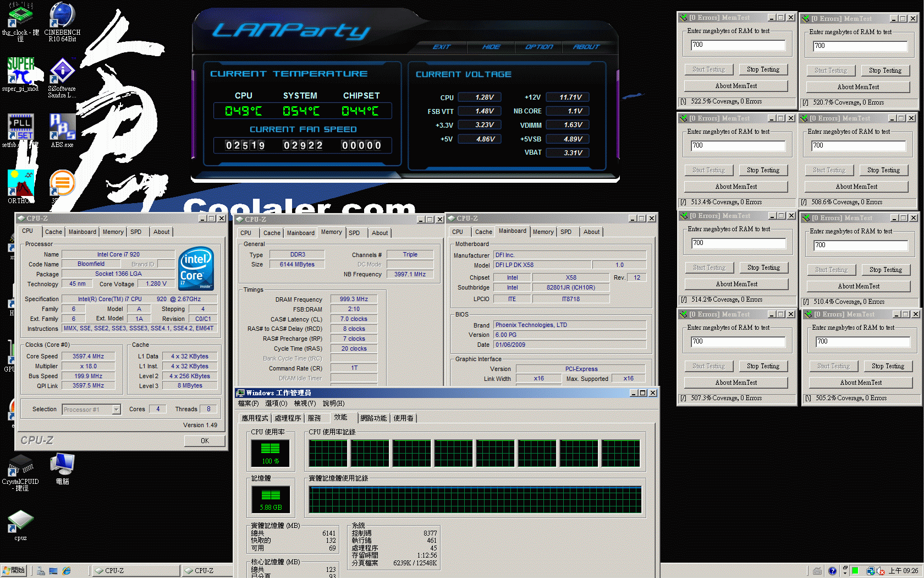
Task: Click the green tray icon in system tray
Action: pyautogui.click(x=855, y=571)
